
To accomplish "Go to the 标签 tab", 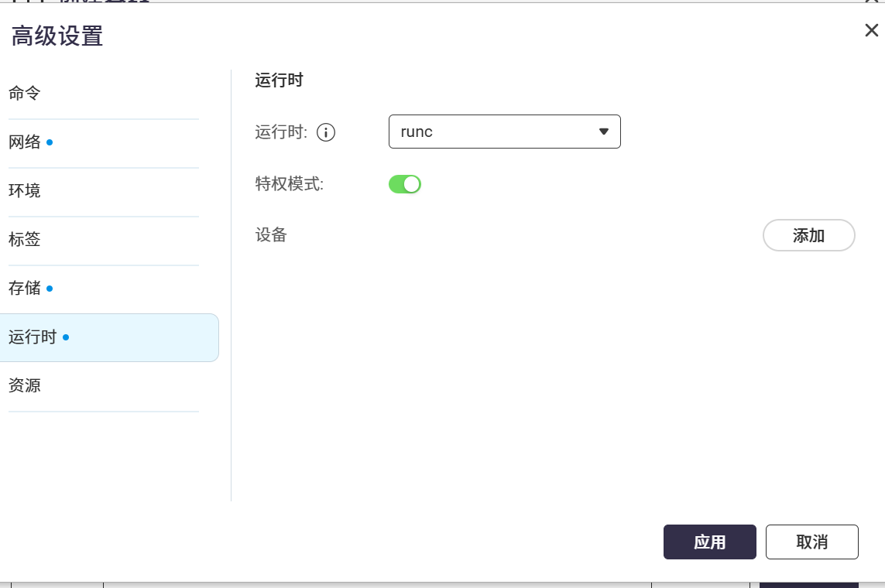I will 25,240.
